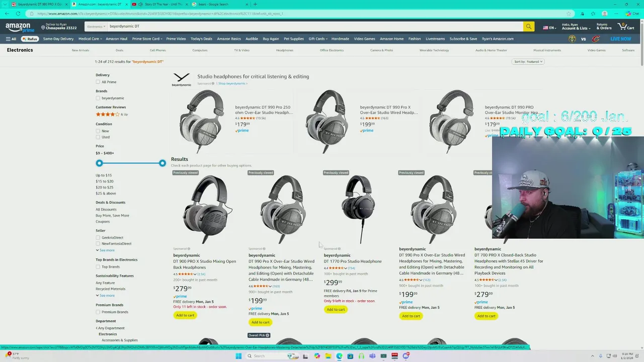644x362 pixels.
Task: Switch to the Google Search browser tab
Action: [219, 4]
